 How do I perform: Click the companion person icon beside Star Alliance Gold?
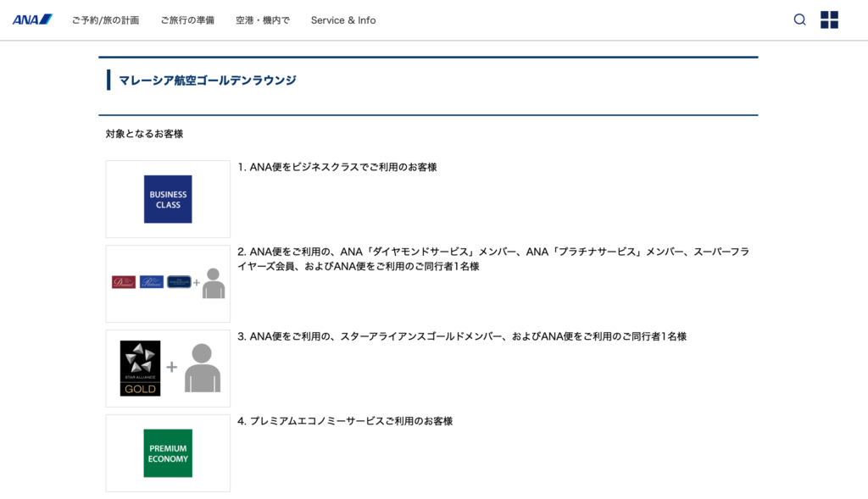[x=203, y=369]
